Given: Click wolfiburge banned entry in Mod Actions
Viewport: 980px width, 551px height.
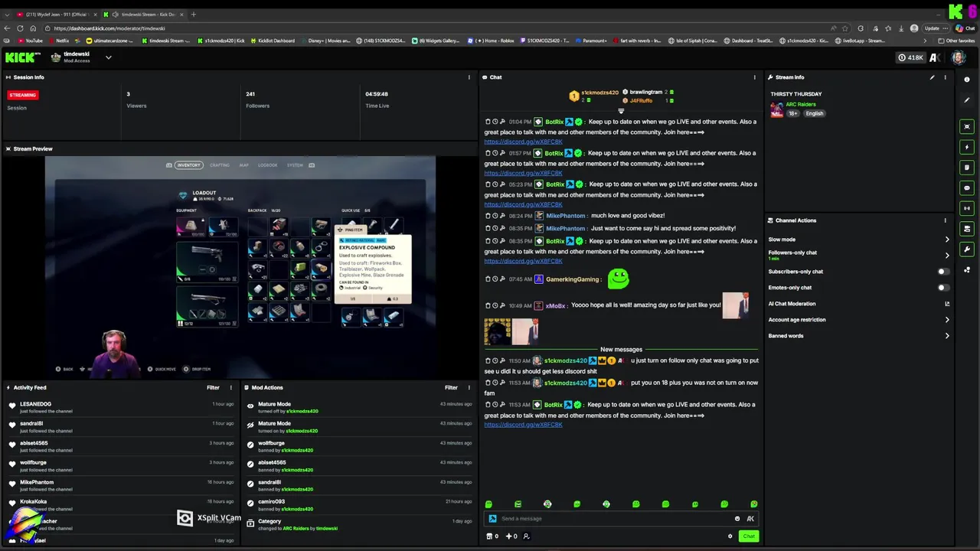Looking at the screenshot, I should (x=360, y=446).
